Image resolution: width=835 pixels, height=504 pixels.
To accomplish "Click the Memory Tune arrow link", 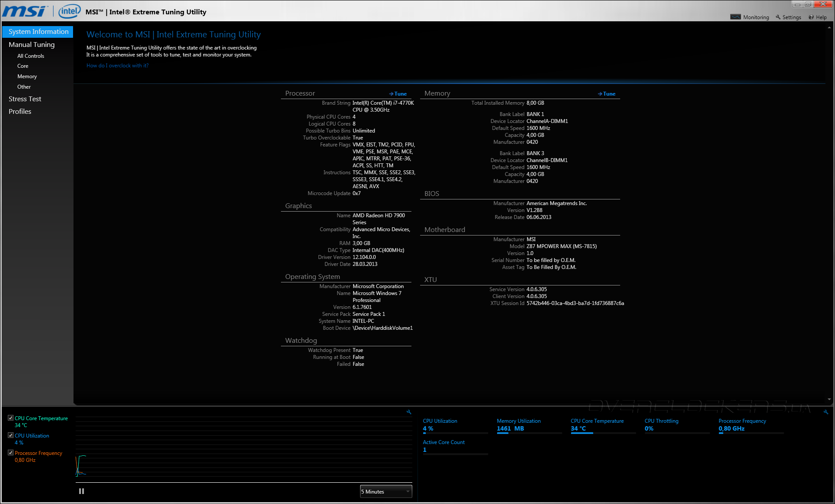I will 607,94.
